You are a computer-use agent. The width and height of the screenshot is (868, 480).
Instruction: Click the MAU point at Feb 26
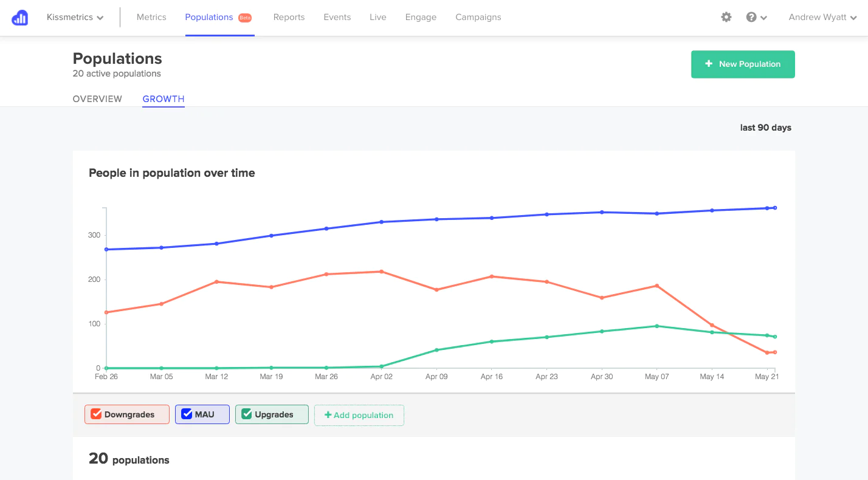coord(106,249)
